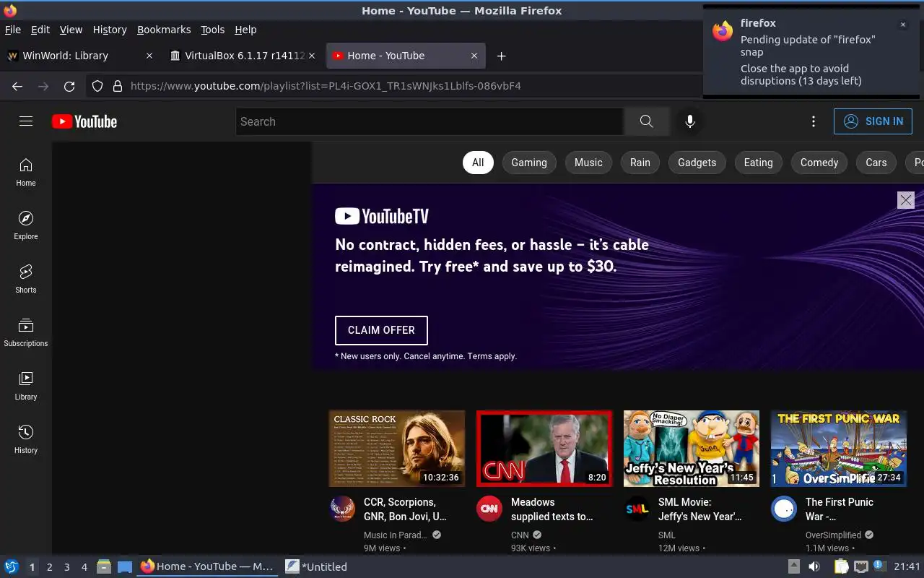Open the YouTube hamburger guide menu
924x578 pixels.
click(x=26, y=121)
